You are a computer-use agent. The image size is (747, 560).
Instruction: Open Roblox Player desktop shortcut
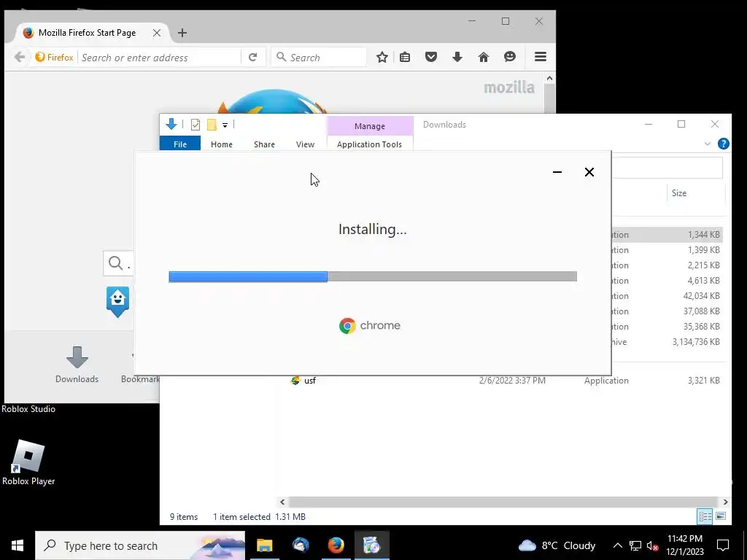28,463
